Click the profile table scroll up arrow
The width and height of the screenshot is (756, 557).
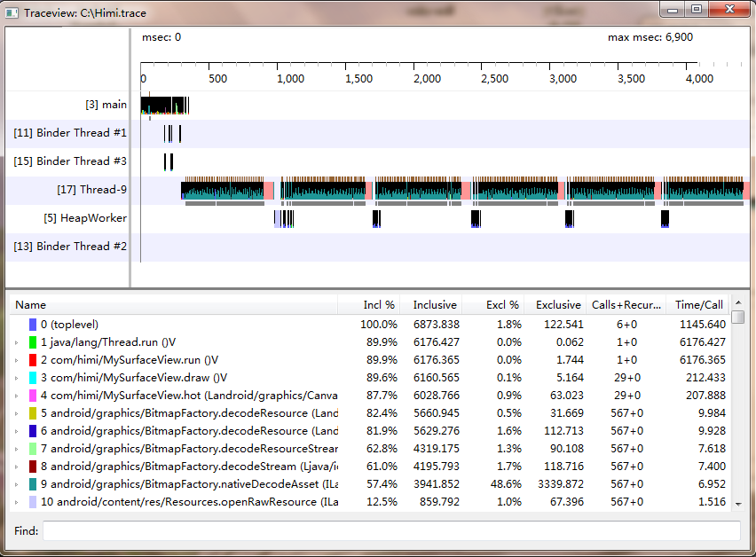(x=737, y=304)
